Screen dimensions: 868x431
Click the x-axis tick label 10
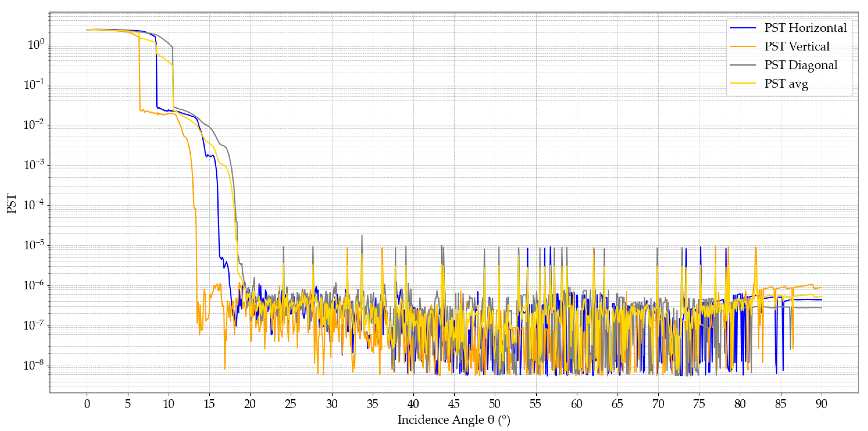(168, 403)
